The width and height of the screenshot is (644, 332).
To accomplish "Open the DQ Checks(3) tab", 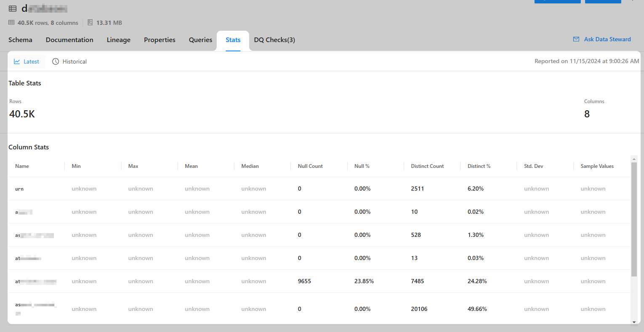I will pos(274,40).
